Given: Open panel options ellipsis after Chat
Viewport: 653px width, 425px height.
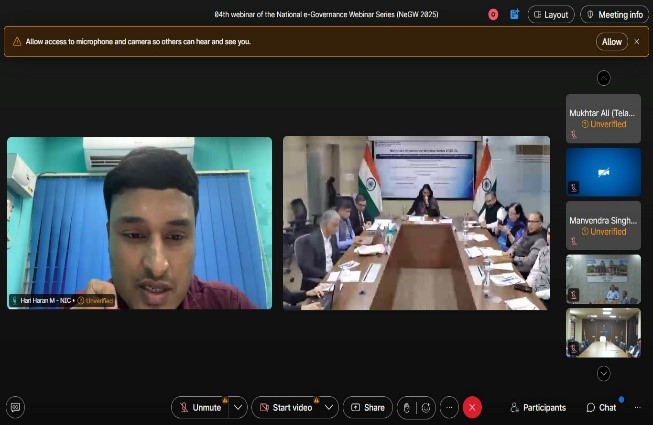Looking at the screenshot, I should pos(638,408).
